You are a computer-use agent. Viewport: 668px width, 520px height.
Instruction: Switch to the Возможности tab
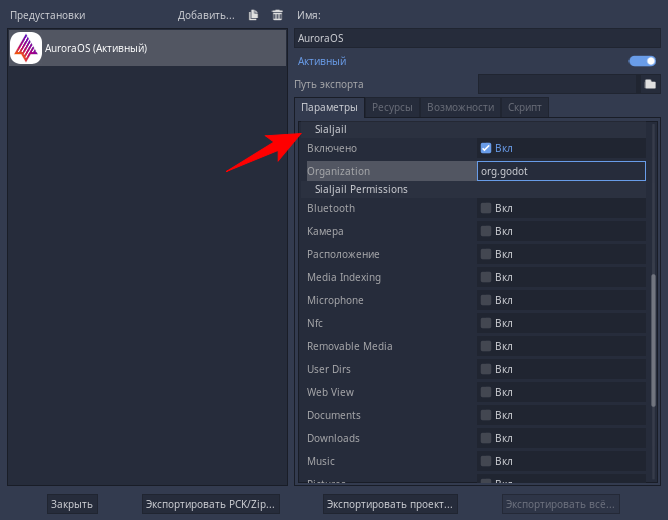point(461,107)
